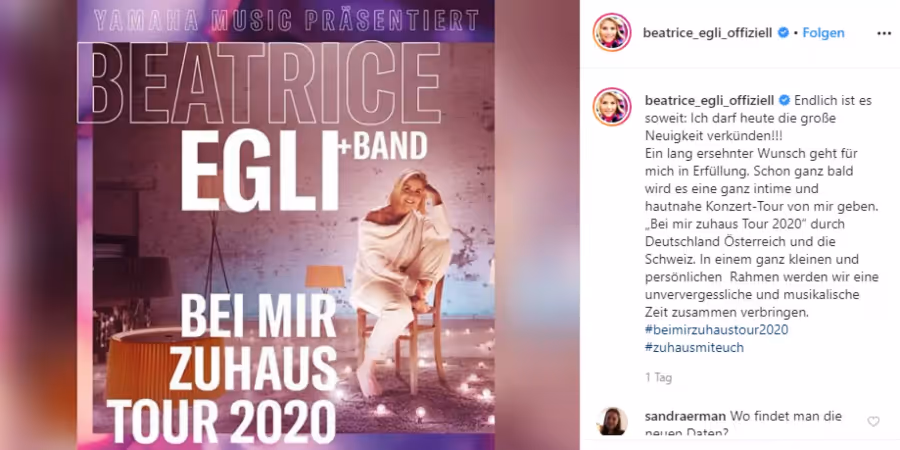This screenshot has height=450, width=900.
Task: Open sandraerman's profile picture
Action: 613,421
